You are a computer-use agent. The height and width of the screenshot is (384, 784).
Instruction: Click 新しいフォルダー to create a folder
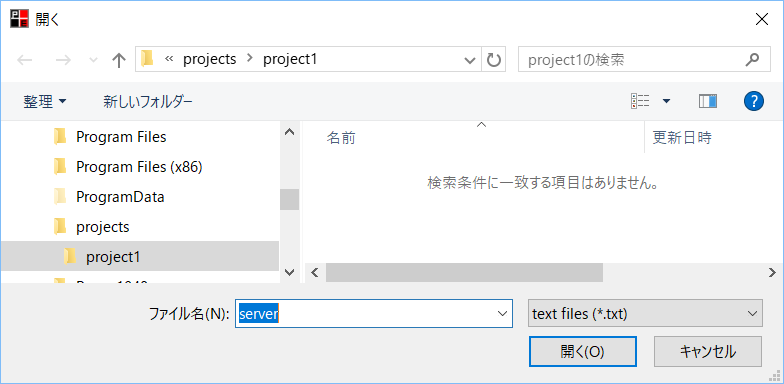[x=148, y=102]
